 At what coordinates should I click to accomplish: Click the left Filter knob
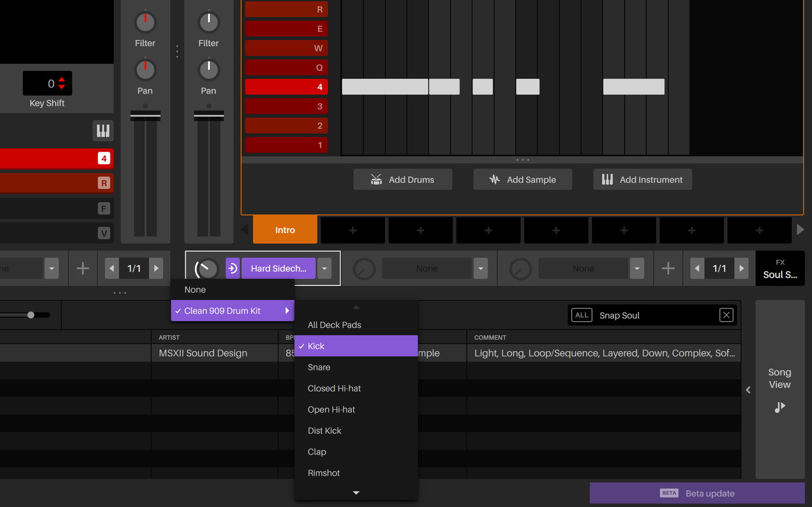point(145,21)
